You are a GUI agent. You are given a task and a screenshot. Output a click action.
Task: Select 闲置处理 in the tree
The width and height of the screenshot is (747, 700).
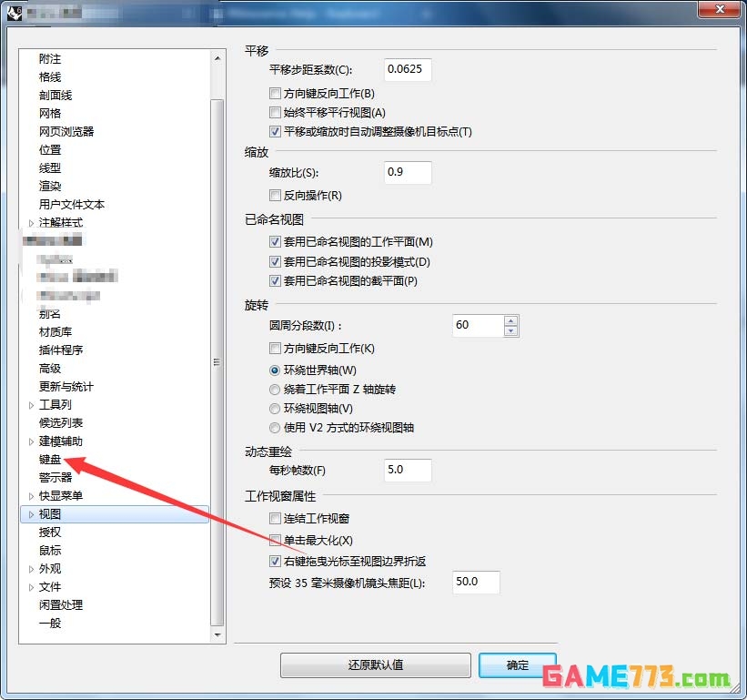pyautogui.click(x=60, y=605)
